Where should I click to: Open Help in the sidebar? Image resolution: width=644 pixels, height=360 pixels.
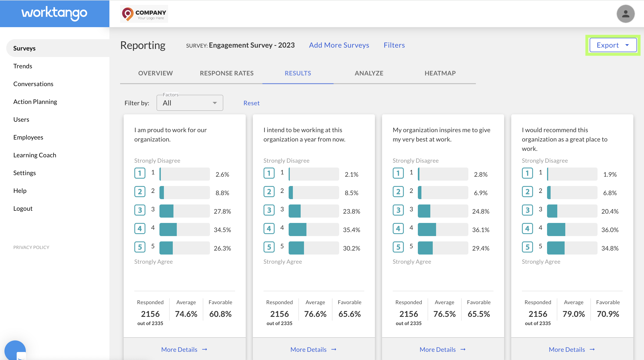(20, 191)
